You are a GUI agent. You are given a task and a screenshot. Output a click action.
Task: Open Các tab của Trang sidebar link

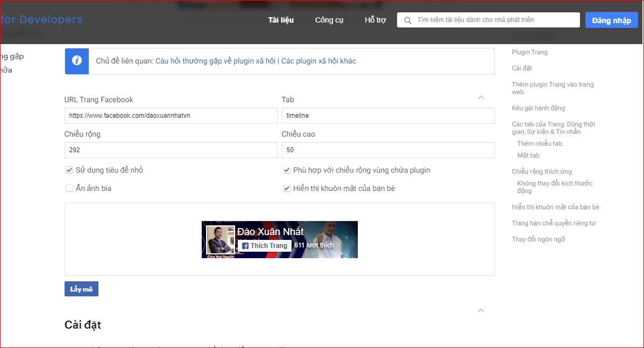point(553,127)
